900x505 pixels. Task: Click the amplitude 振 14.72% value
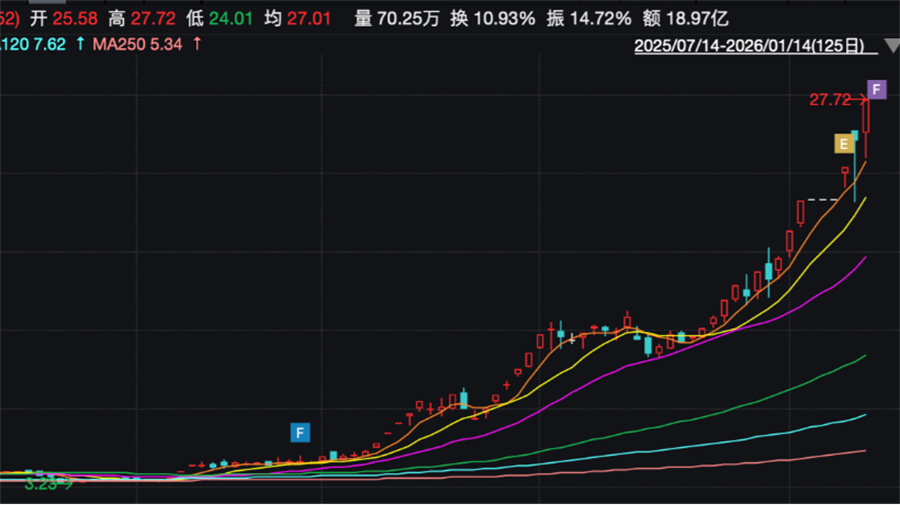pyautogui.click(x=589, y=18)
